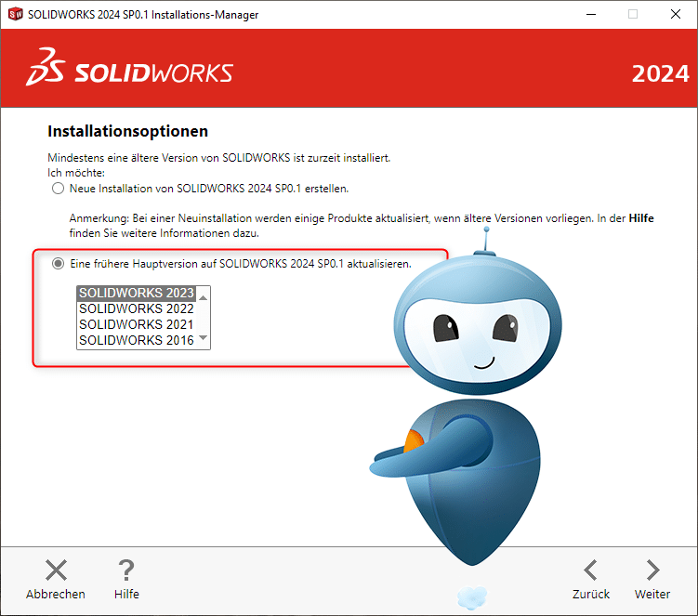
Task: Click the Abbrechen X icon
Action: 56,570
